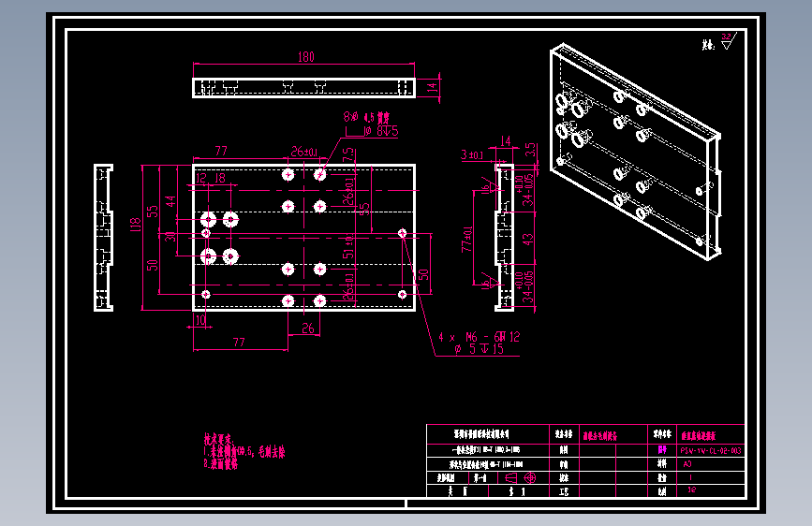The height and width of the screenshot is (526, 812).
Task: Select the 180 length dimension
Action: (x=306, y=57)
